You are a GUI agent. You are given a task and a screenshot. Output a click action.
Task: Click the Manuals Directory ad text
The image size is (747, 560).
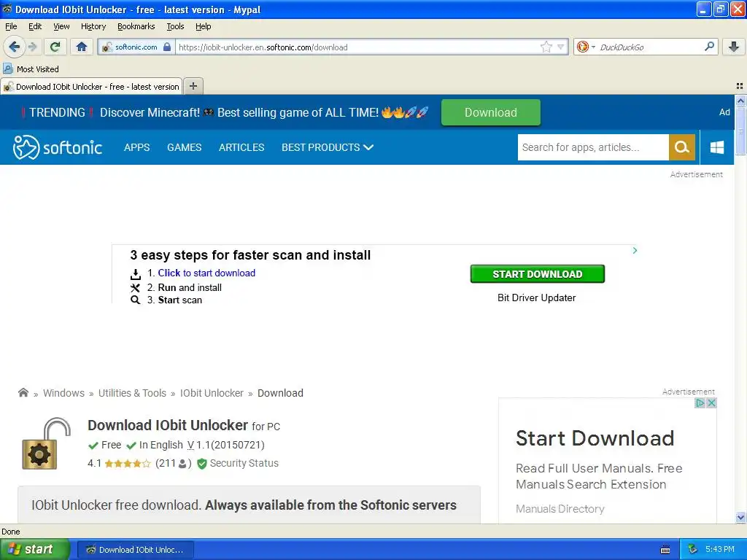coord(560,509)
